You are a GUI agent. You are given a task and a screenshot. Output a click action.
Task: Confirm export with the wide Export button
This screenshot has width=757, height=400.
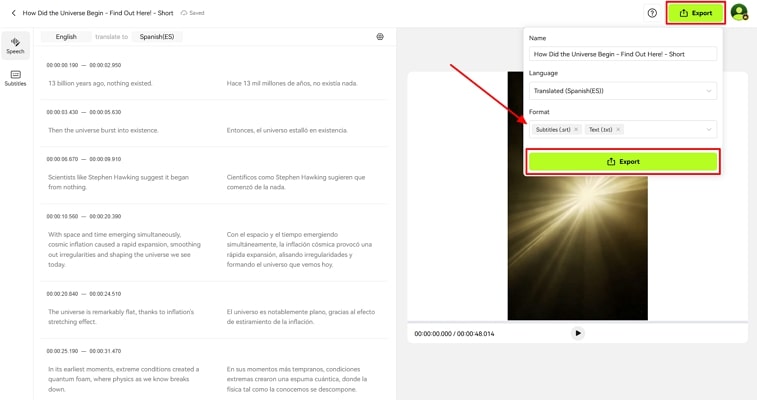tap(623, 162)
